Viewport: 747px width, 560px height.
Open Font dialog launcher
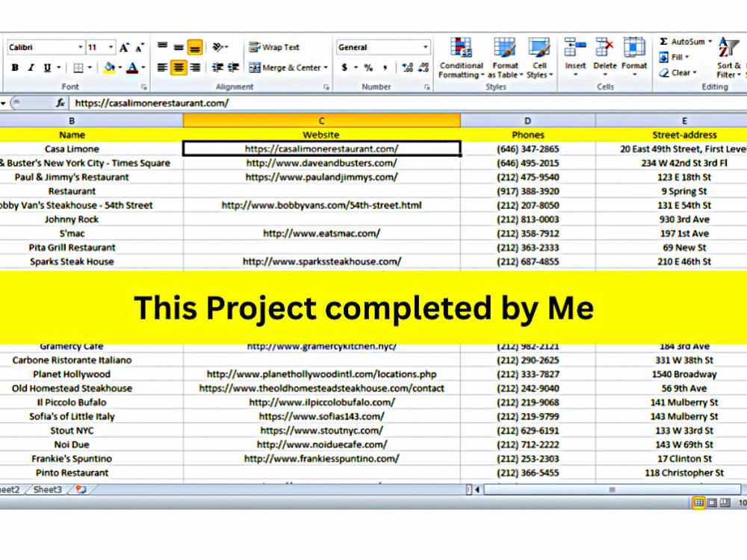click(144, 87)
